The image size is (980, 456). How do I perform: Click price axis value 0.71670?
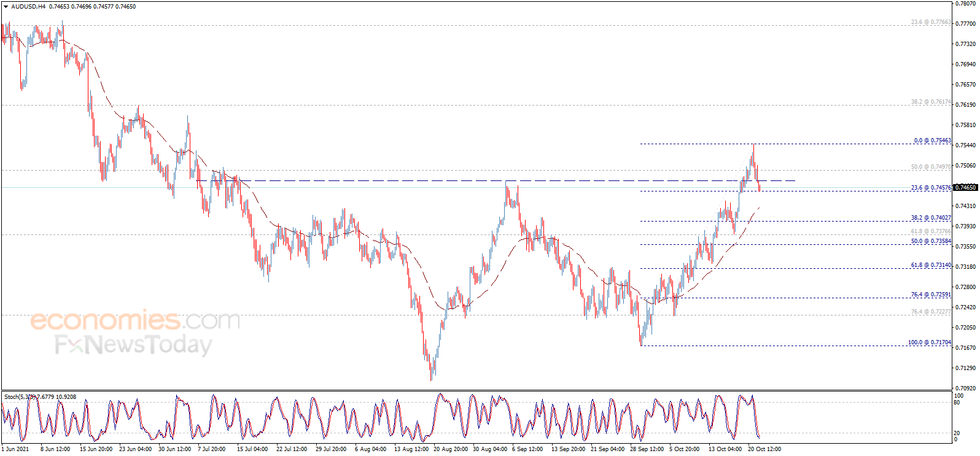(x=966, y=348)
